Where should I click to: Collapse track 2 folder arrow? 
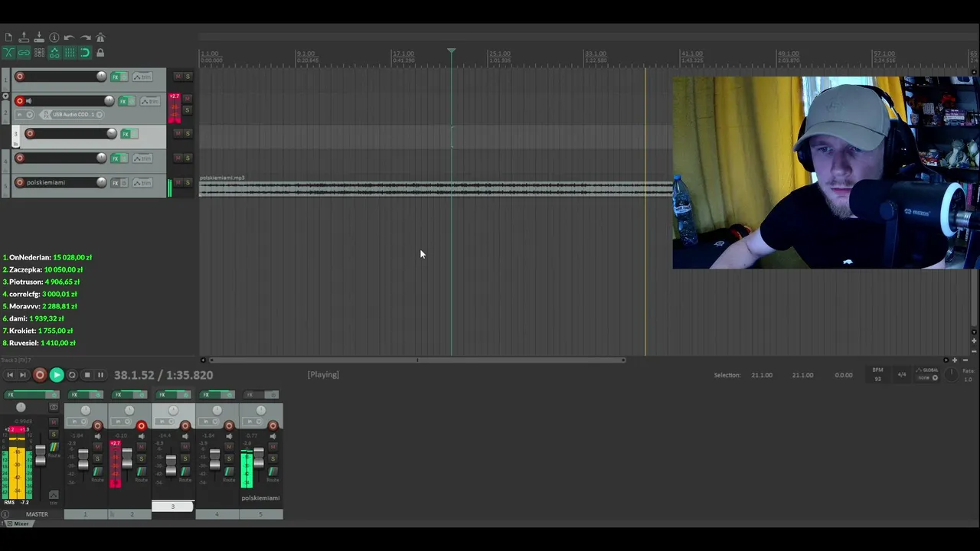[x=5, y=97]
